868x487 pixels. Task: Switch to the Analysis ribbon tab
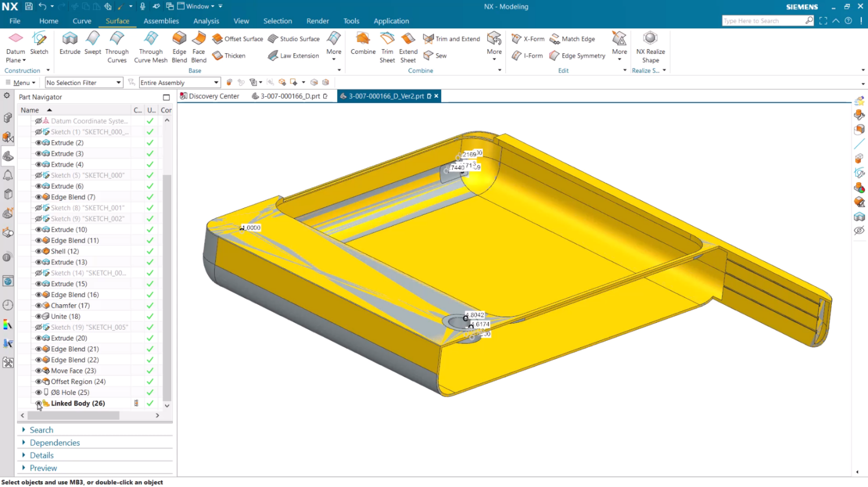tap(206, 21)
